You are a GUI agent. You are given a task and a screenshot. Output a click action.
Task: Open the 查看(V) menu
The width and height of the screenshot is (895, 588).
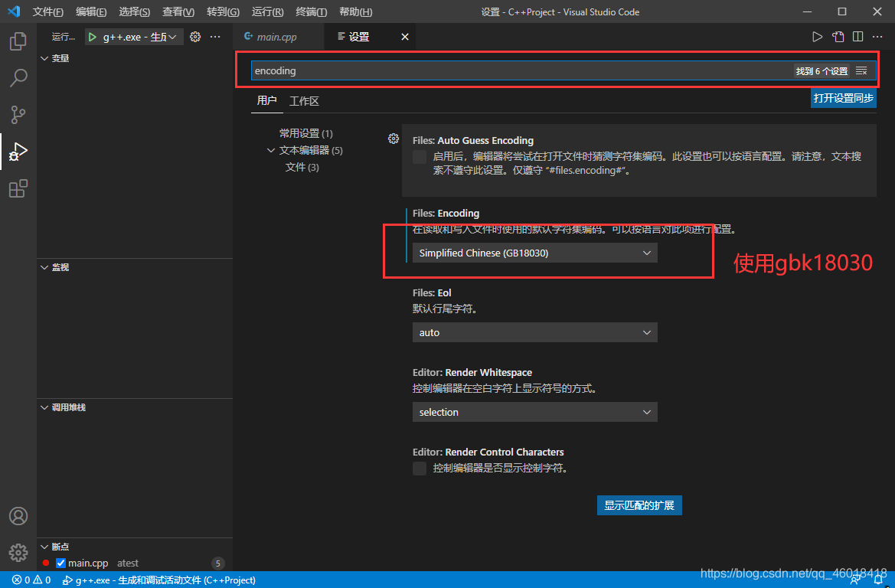tap(178, 11)
